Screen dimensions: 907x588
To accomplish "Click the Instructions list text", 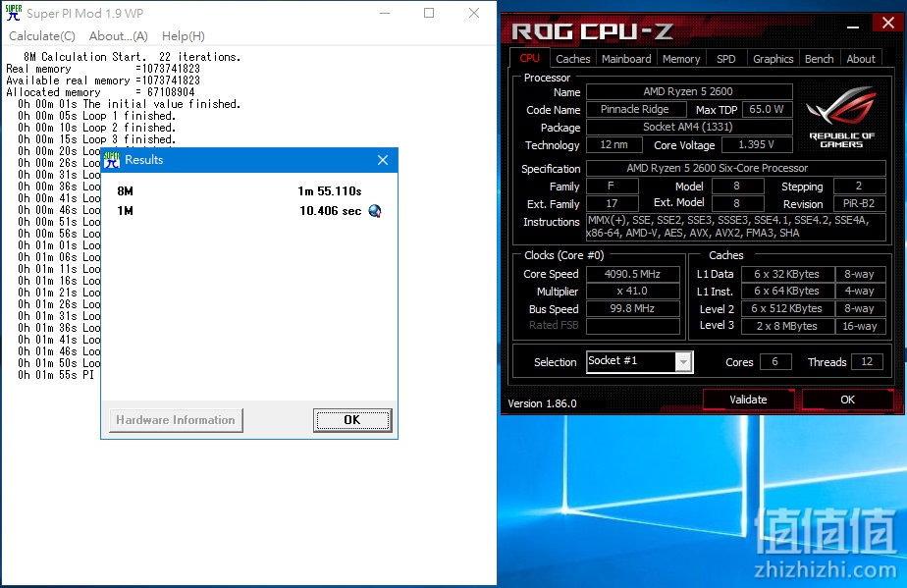I will click(x=736, y=227).
